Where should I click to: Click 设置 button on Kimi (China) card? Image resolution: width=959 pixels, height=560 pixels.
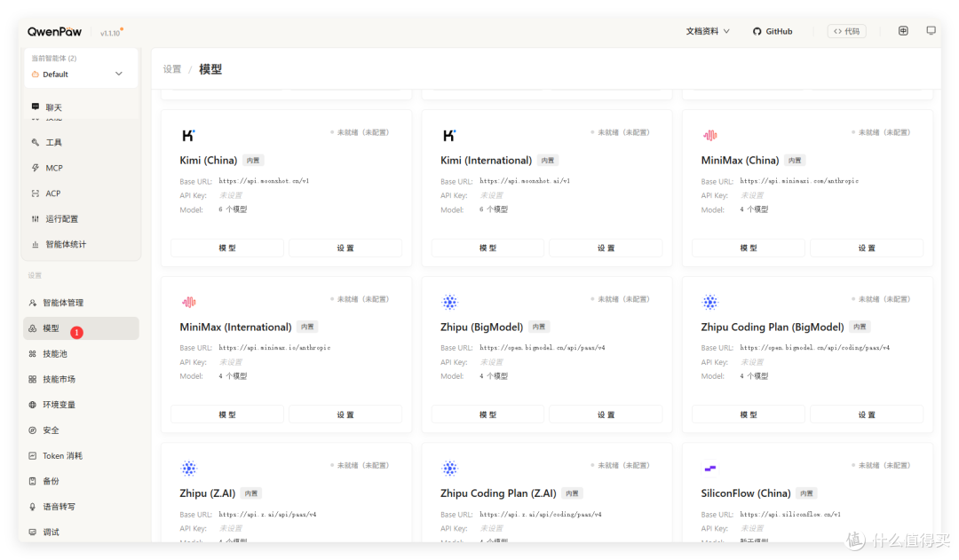coord(345,248)
